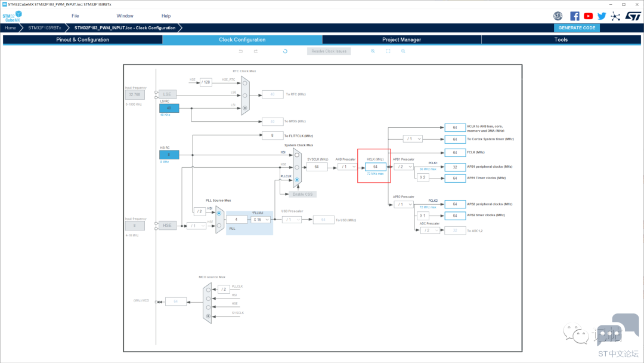
Task: Open the ADC Prescaler /2 dropdown
Action: point(430,230)
